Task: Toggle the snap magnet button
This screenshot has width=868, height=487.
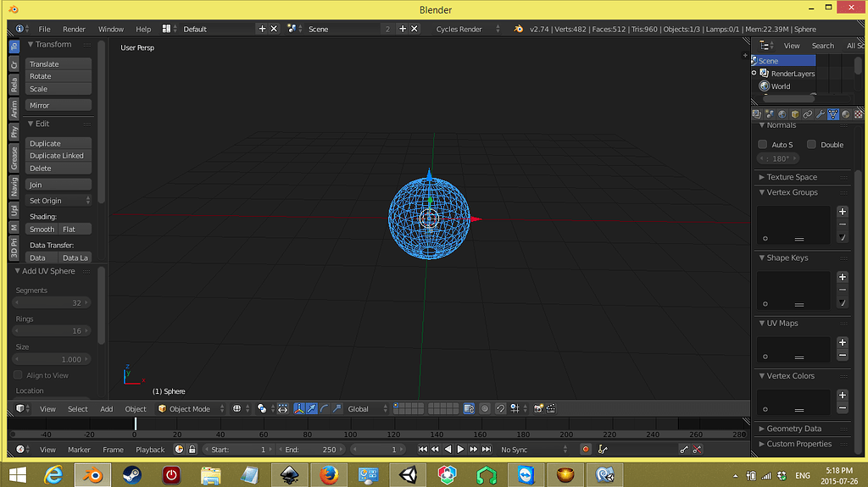Action: coord(500,408)
